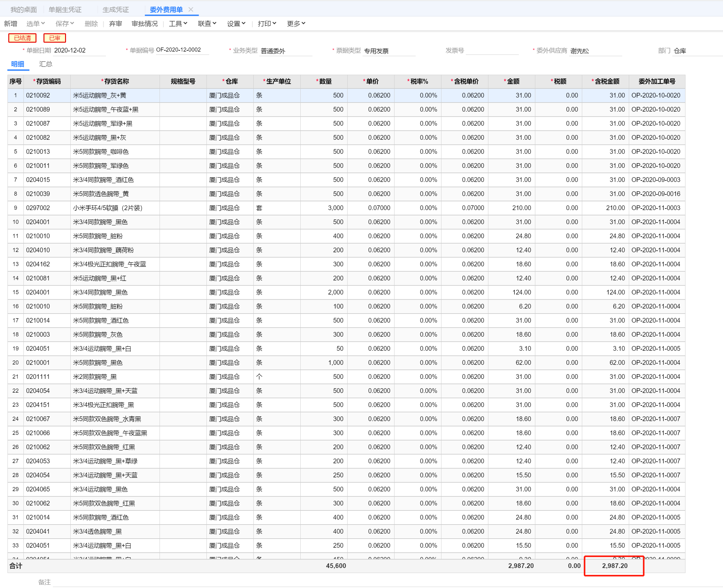Click order number OP-2020-09-0016

656,194
